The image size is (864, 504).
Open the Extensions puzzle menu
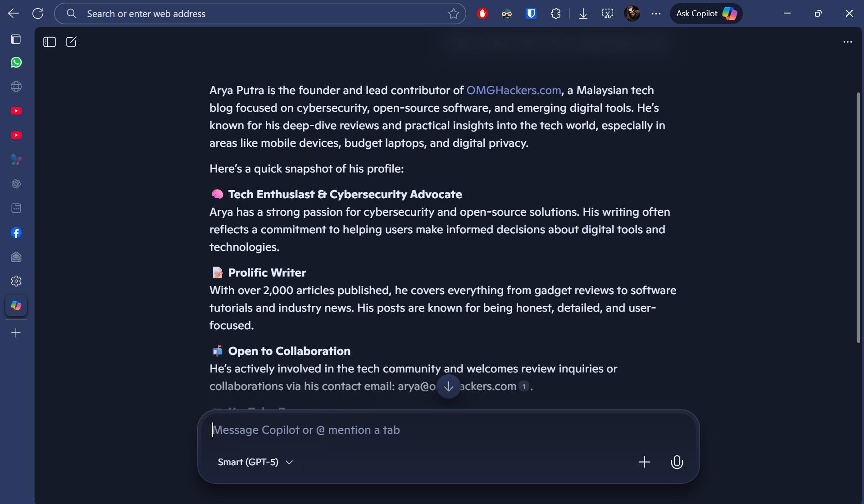pos(555,14)
